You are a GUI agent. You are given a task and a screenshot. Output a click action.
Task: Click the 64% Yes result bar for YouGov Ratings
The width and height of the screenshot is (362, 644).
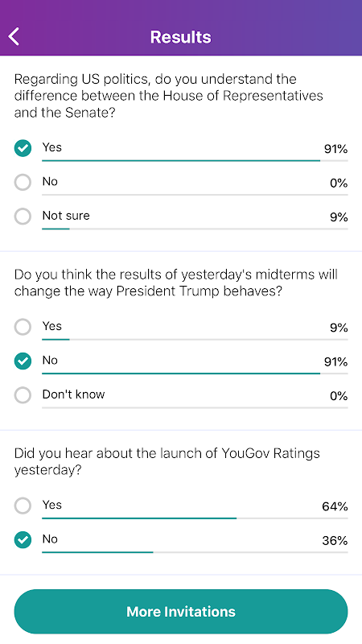[195, 518]
